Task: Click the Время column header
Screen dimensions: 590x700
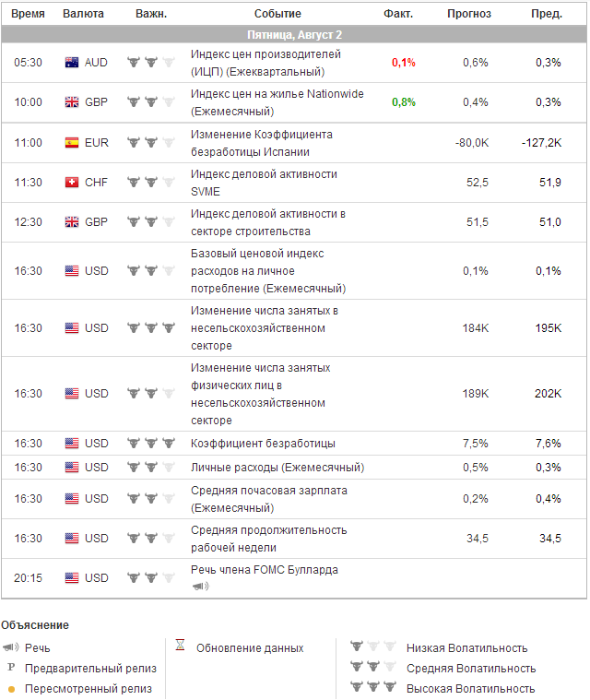Action: point(28,14)
